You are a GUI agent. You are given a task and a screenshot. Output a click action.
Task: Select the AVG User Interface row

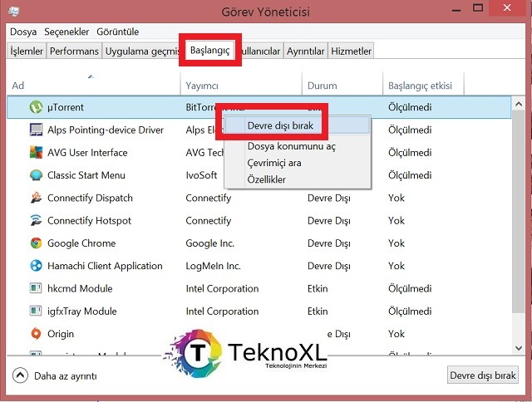pyautogui.click(x=259, y=153)
